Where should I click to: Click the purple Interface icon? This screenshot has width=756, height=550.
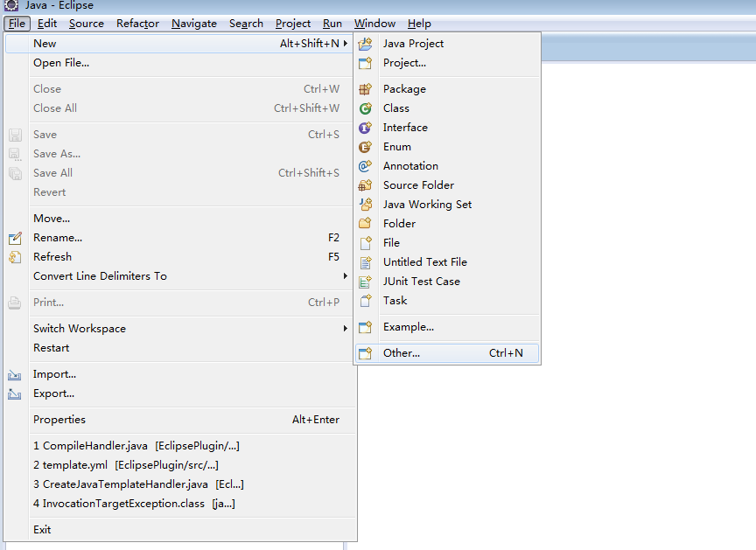coord(366,128)
